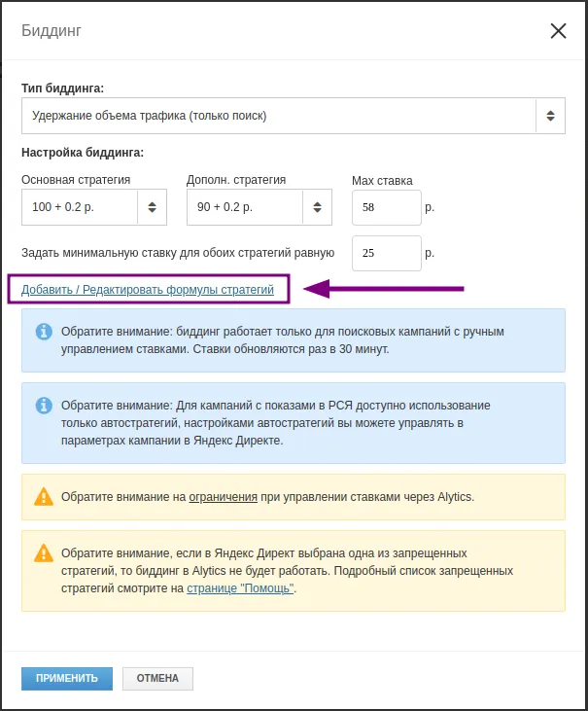The height and width of the screenshot is (711, 588).
Task: Click the ПРИМЕНИТЬ button
Action: [67, 678]
